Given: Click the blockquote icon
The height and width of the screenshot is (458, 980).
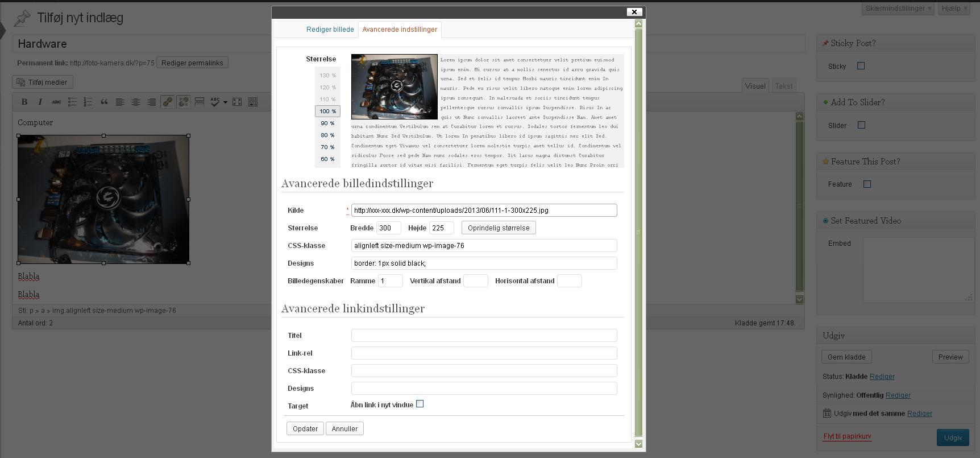Looking at the screenshot, I should pos(104,102).
